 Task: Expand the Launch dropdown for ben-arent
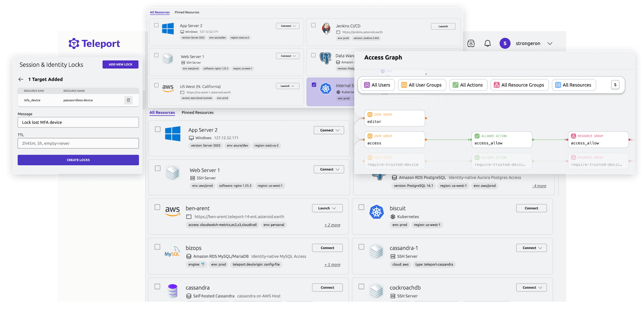click(327, 208)
